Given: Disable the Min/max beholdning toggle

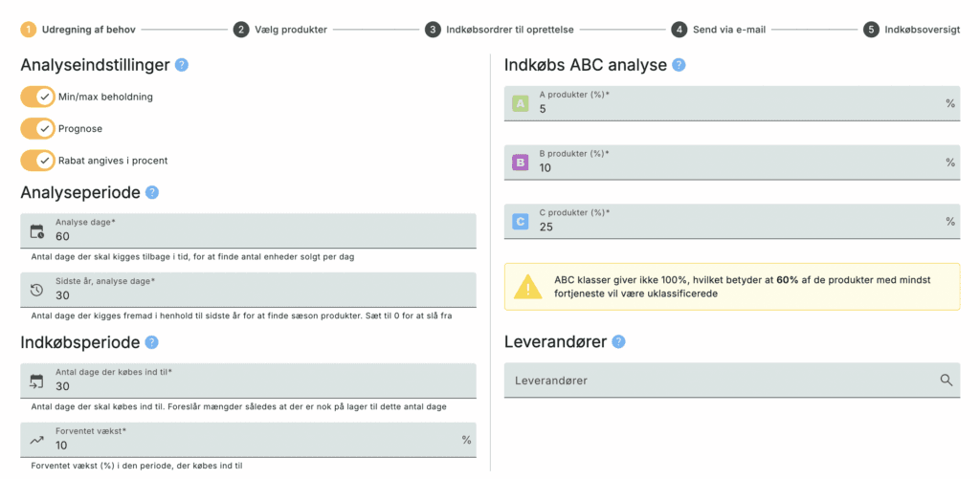Looking at the screenshot, I should 38,97.
